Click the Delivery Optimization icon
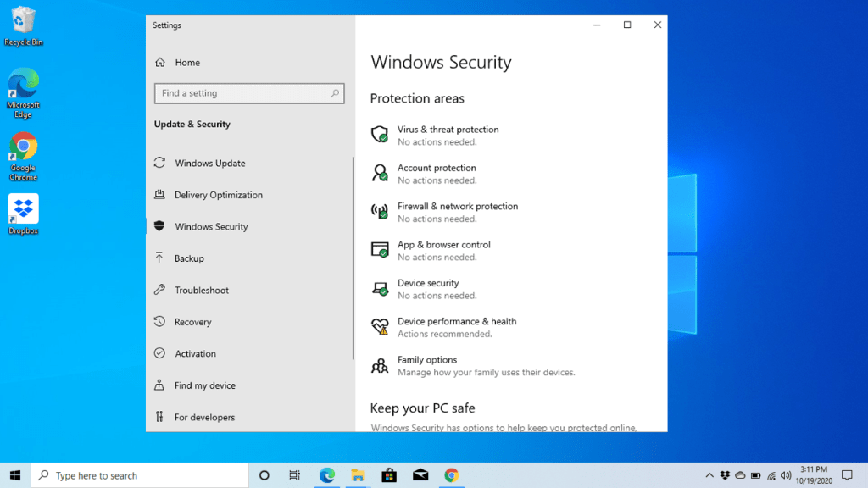 point(159,194)
